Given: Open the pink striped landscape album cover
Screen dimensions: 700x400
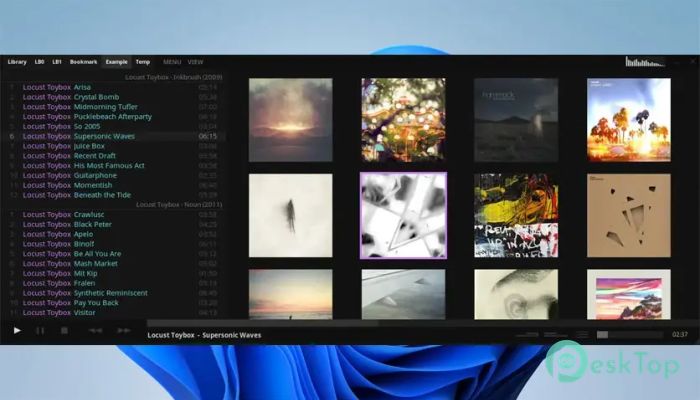Looking at the screenshot, I should (x=629, y=294).
